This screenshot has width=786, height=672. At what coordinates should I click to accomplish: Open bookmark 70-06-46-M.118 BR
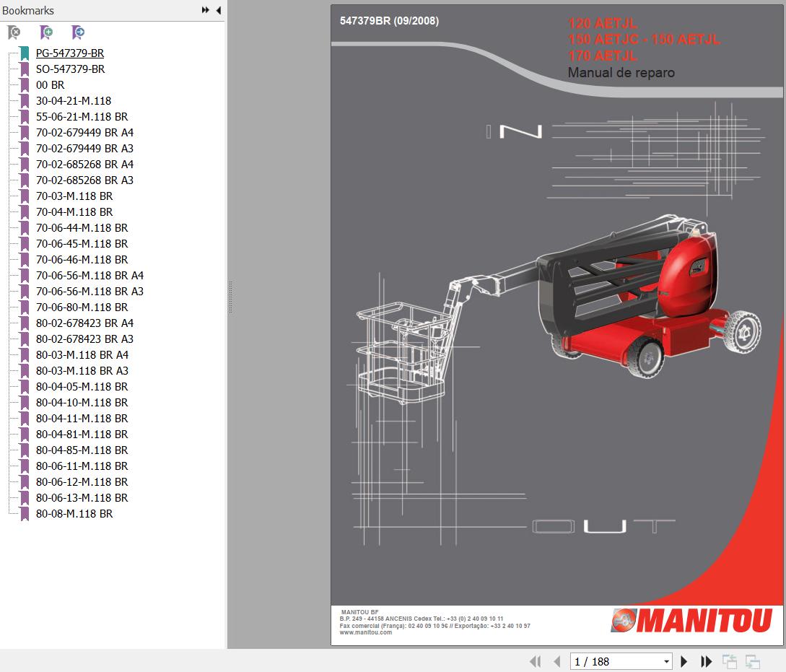tap(82, 260)
